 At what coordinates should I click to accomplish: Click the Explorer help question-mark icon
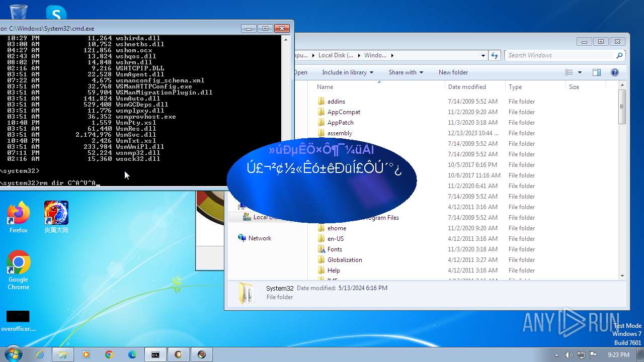(614, 72)
